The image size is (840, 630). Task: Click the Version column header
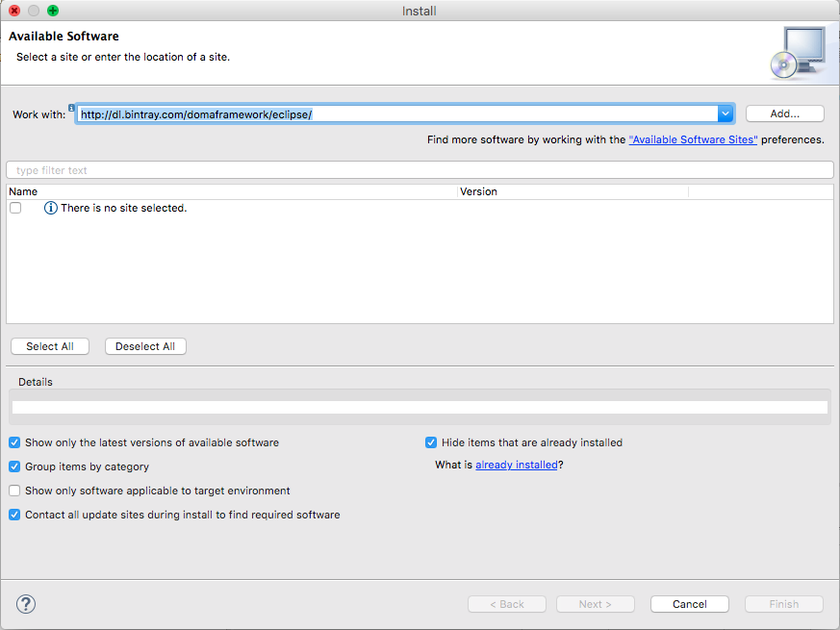tap(573, 191)
